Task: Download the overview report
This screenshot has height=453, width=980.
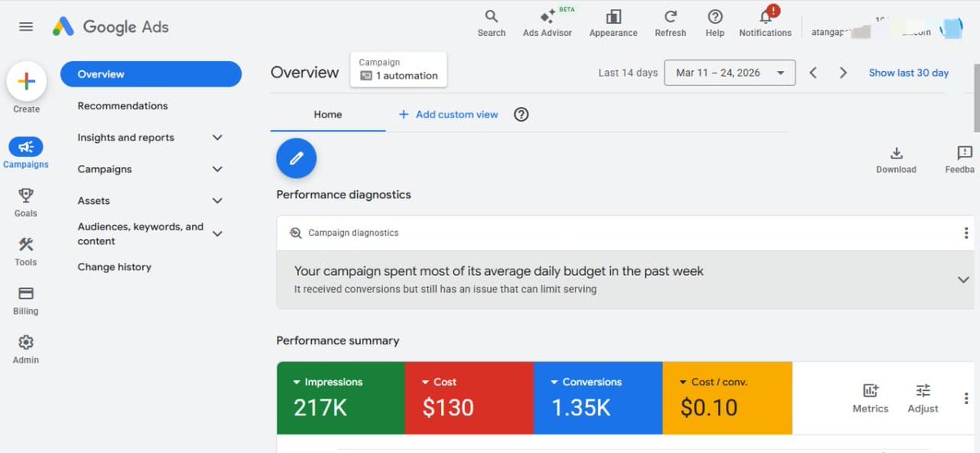Action: pyautogui.click(x=896, y=159)
